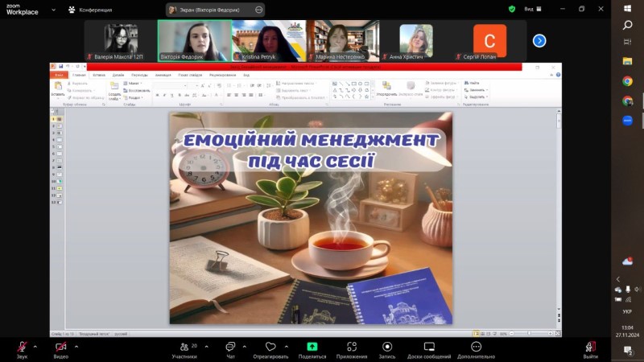Viewport: 644px width, 362px height.
Task: Toggle bold formatting in Шрифт group
Action: [x=157, y=95]
